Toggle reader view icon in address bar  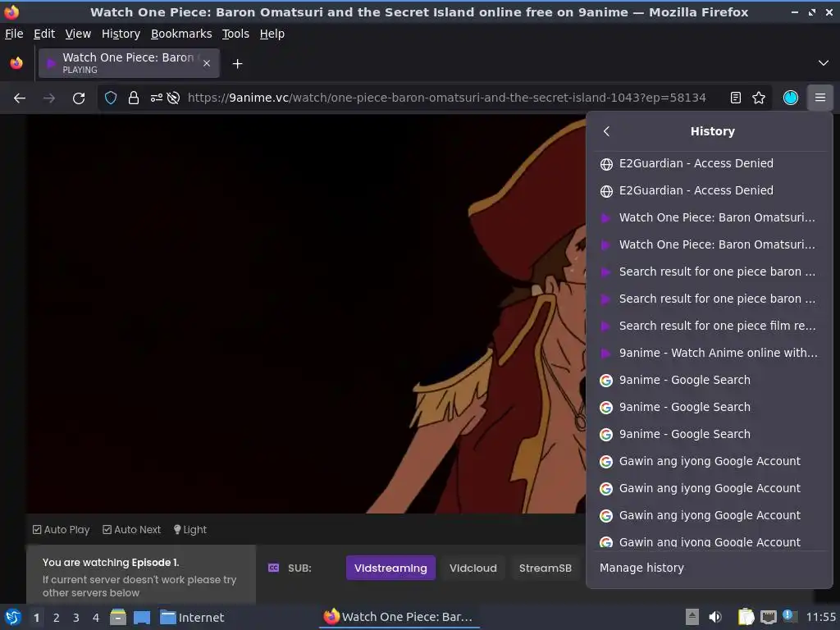pyautogui.click(x=736, y=98)
